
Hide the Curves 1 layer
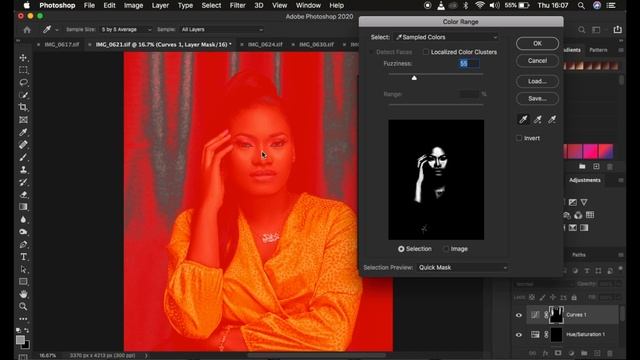tap(519, 315)
